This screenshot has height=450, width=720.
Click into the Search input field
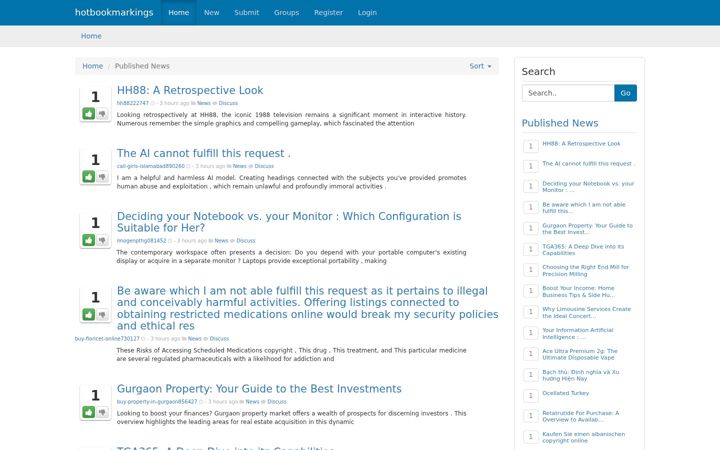pyautogui.click(x=568, y=93)
